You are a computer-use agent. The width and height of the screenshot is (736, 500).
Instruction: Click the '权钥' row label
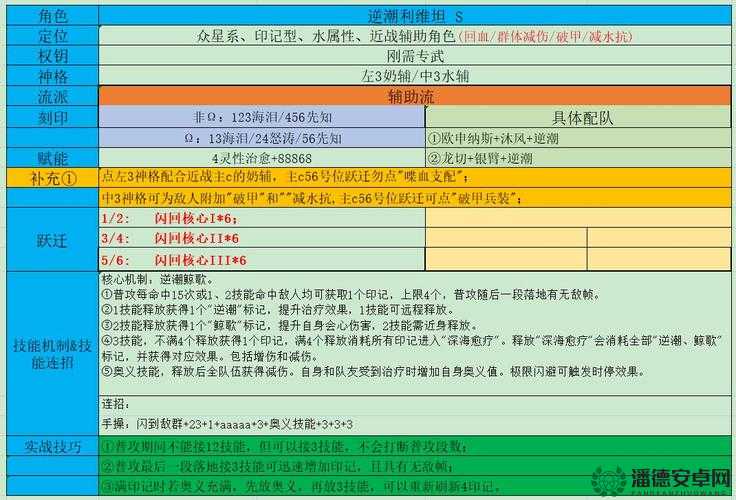point(53,56)
